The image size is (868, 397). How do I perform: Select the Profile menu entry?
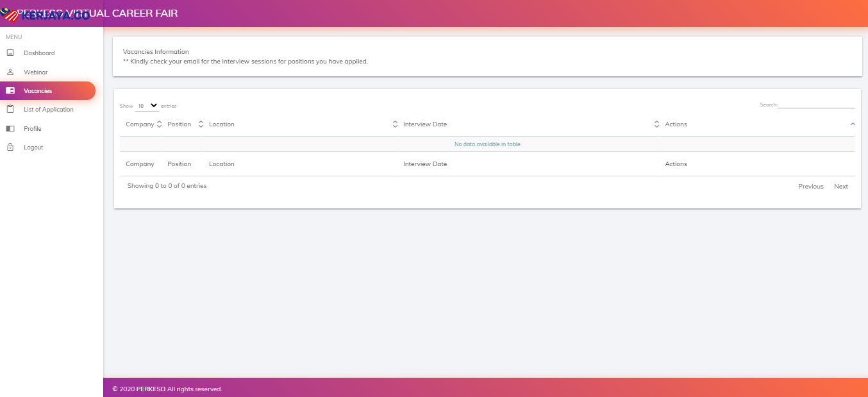point(33,129)
